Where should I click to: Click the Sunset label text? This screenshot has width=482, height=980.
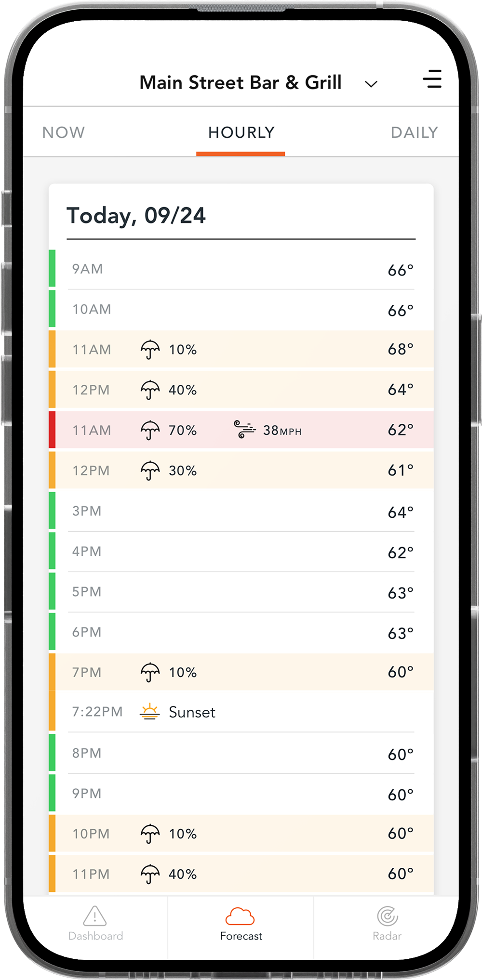192,712
